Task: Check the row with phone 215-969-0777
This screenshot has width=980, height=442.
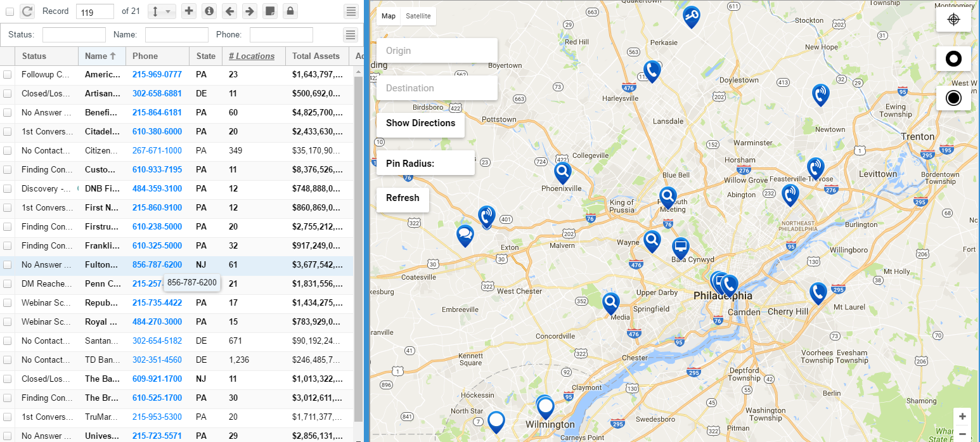Action: (x=7, y=75)
